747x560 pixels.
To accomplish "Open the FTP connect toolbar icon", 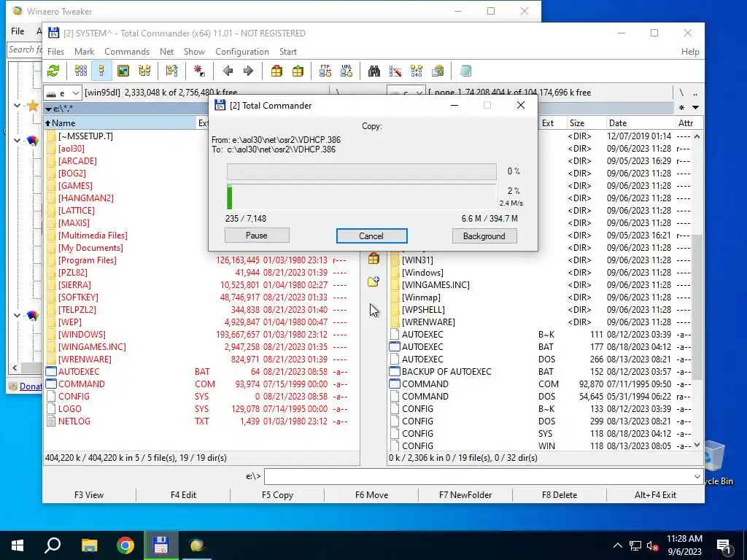I will 325,71.
